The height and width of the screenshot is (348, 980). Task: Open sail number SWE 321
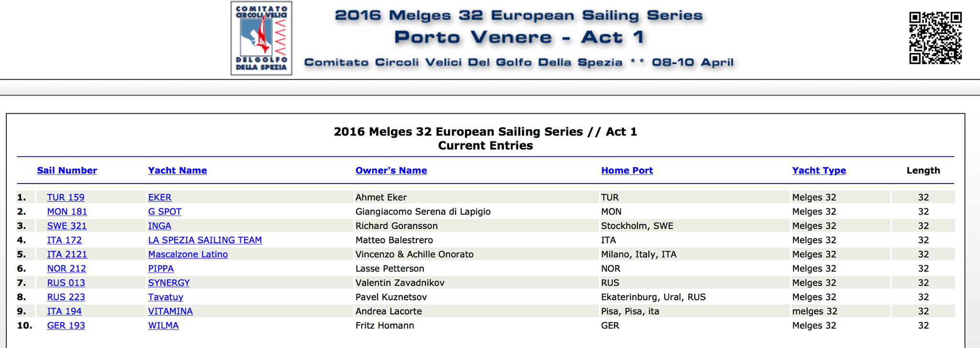tap(67, 226)
